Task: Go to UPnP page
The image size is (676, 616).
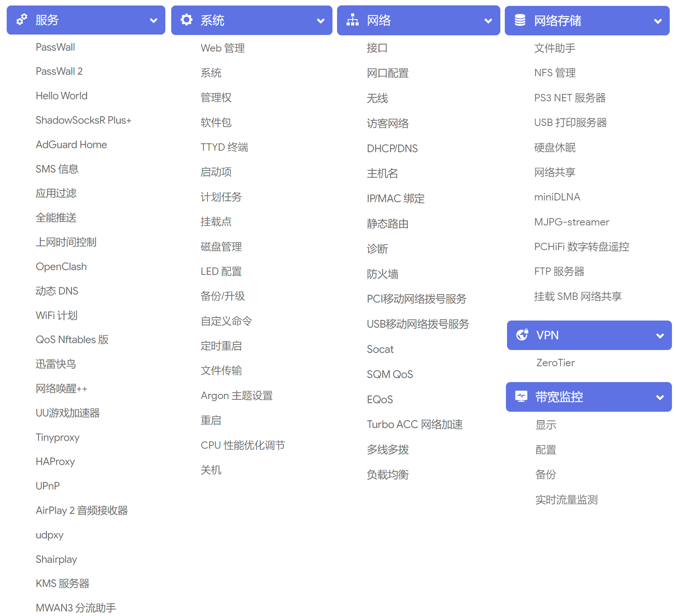Action: (x=47, y=486)
